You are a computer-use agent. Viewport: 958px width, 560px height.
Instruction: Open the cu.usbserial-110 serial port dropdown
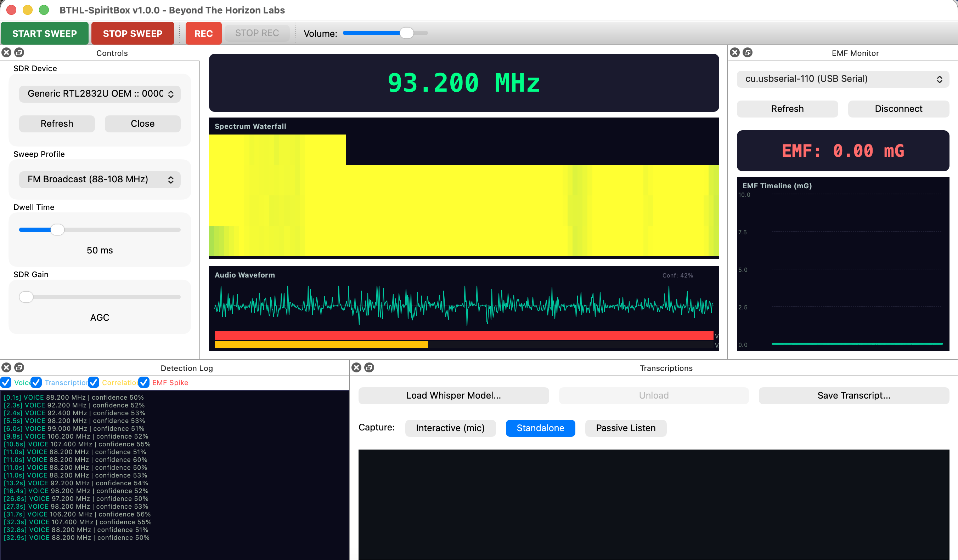tap(843, 79)
